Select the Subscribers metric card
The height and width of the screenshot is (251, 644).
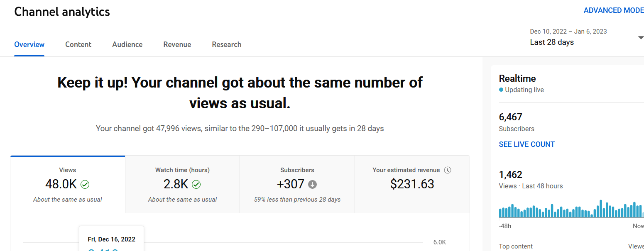297,185
